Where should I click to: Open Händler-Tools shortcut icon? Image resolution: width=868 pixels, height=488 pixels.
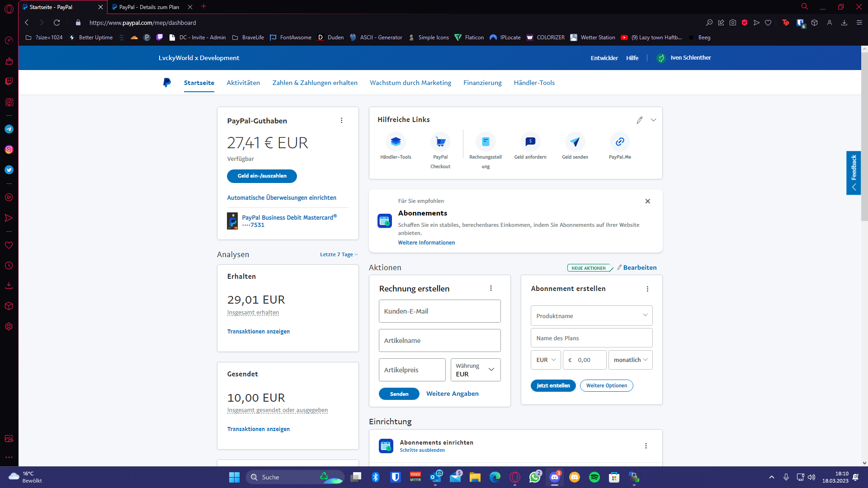coord(396,142)
